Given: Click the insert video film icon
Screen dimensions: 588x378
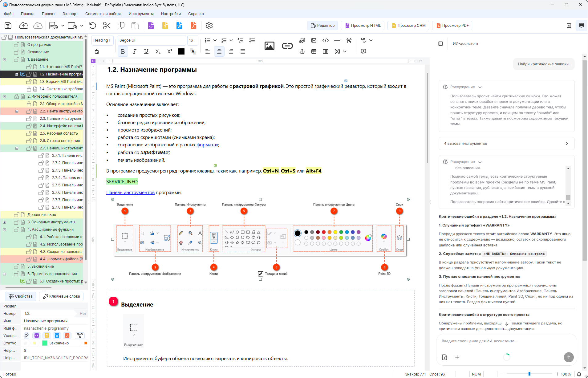Looking at the screenshot, I should coord(314,40).
